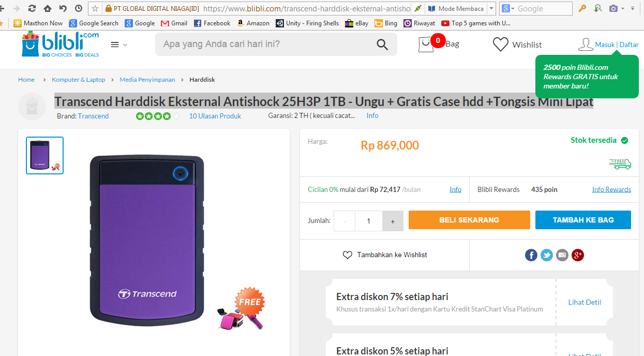Click the key password manager icon
Viewport: 644px width, 356px height.
click(582, 8)
